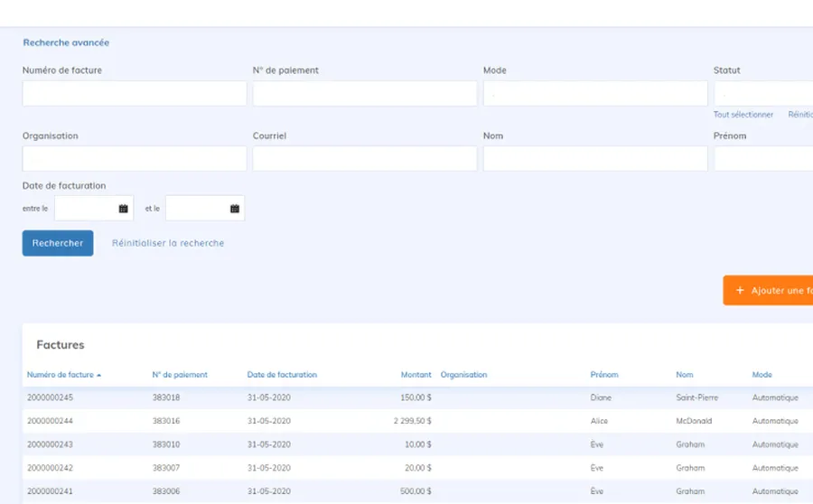Select invoice 2000000244 for Alice McDonald
The height and width of the screenshot is (504, 813).
(50, 421)
